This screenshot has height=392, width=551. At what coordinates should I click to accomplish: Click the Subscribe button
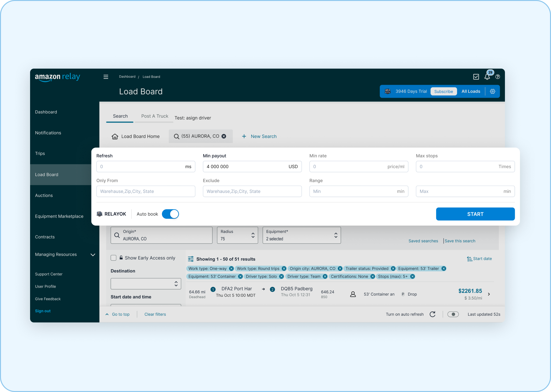[443, 91]
